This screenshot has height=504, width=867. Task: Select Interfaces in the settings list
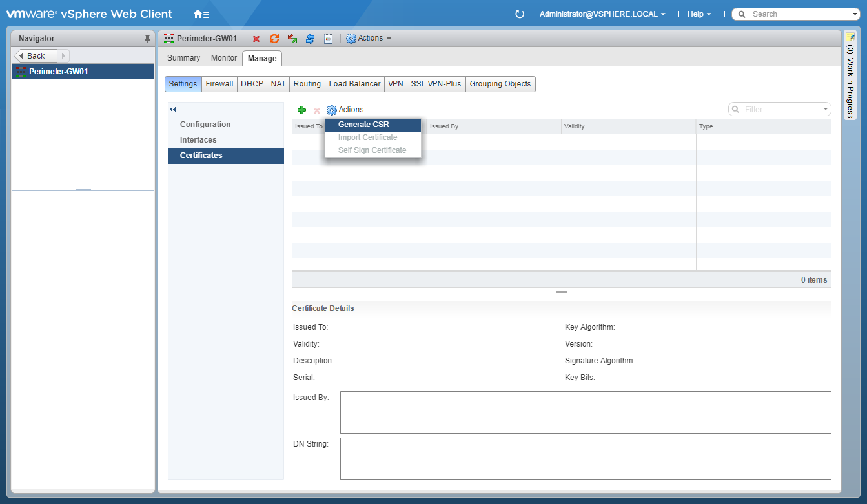[198, 140]
